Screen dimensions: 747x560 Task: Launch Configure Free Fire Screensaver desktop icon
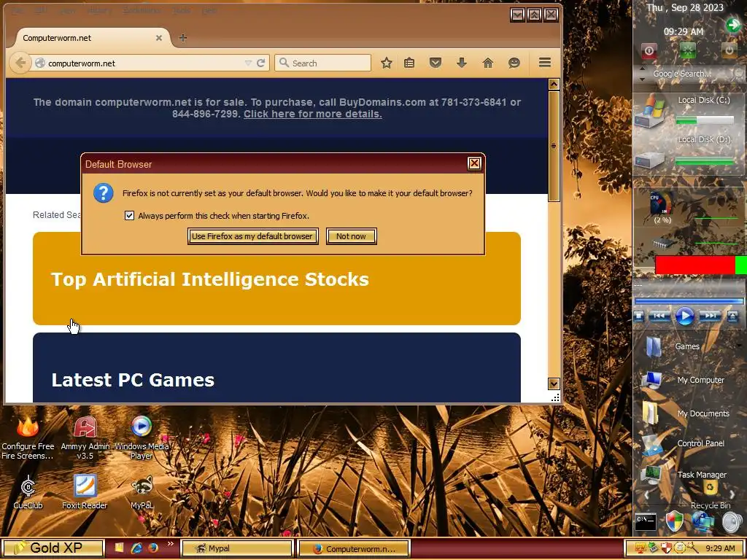tap(28, 438)
